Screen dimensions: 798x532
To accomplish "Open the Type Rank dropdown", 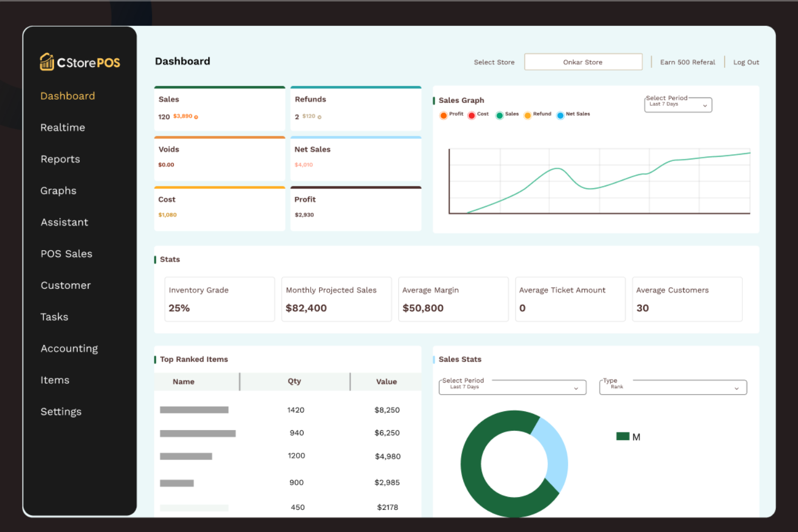I will coord(673,387).
